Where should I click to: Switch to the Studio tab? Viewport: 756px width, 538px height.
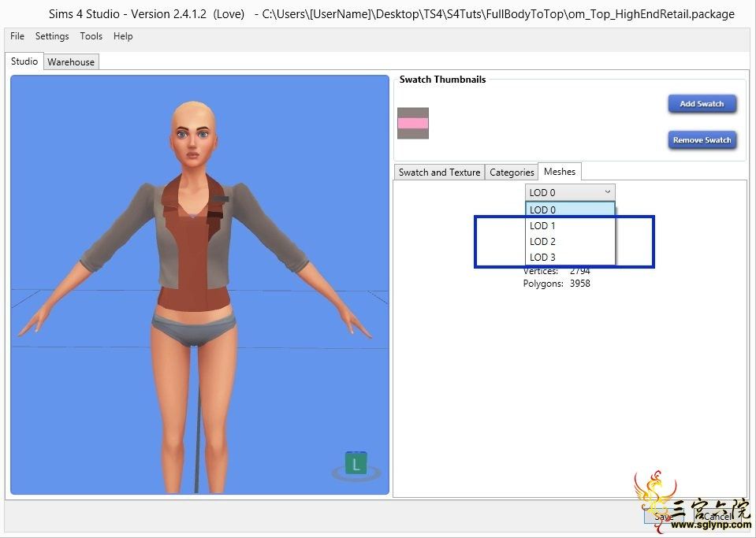coord(24,61)
